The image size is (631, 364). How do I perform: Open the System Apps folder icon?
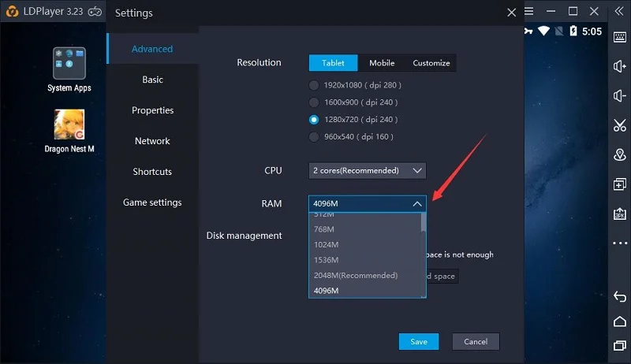(x=69, y=63)
